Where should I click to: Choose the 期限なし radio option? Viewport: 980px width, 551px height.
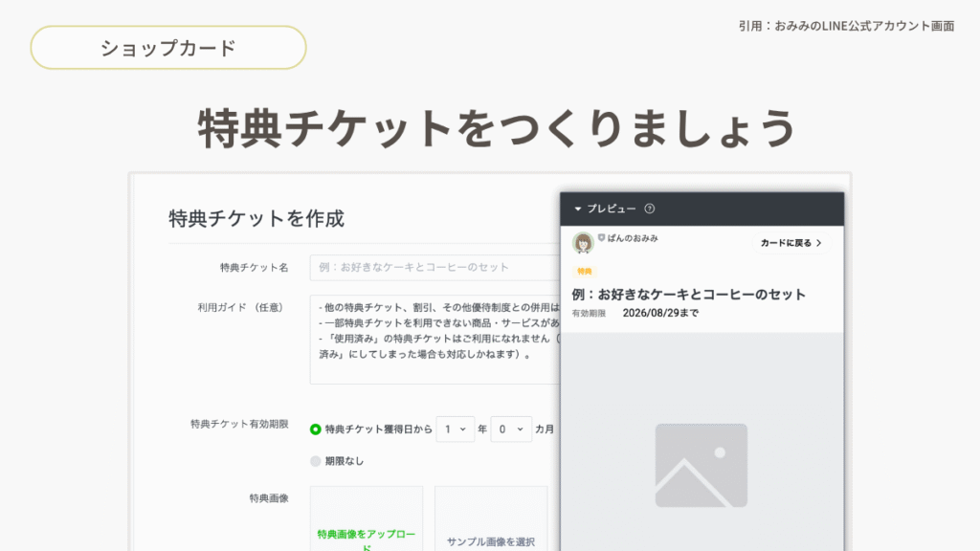pos(316,461)
